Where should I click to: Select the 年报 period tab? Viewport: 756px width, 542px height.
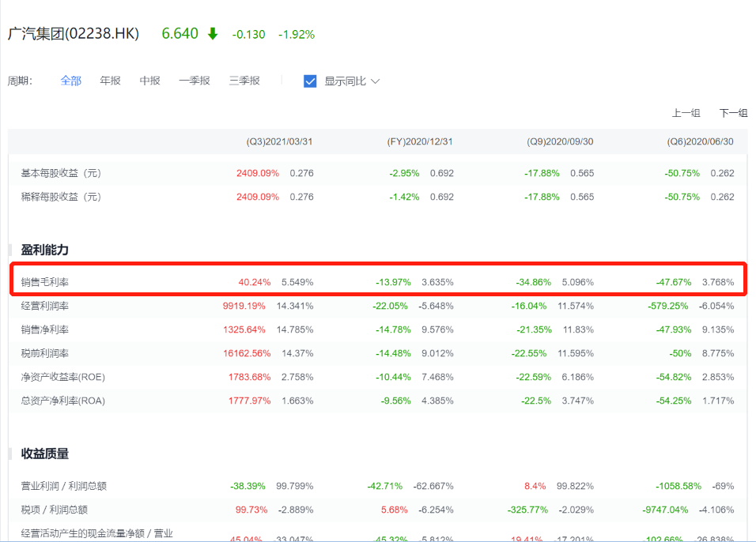coord(110,81)
